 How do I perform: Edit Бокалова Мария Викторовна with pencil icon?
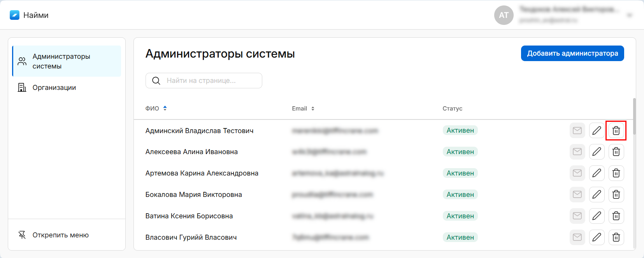pyautogui.click(x=597, y=195)
